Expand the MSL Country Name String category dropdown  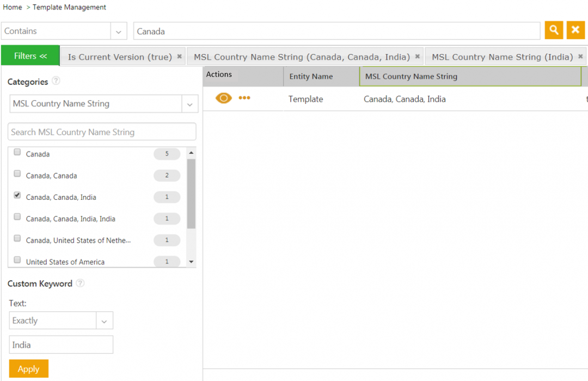tap(189, 104)
